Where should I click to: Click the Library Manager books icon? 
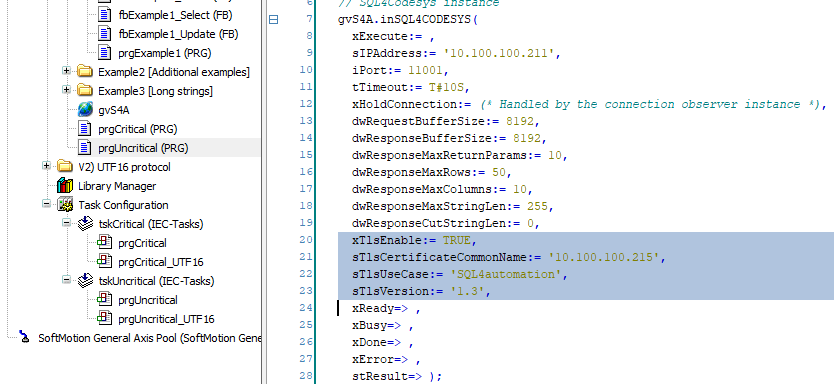tap(65, 186)
